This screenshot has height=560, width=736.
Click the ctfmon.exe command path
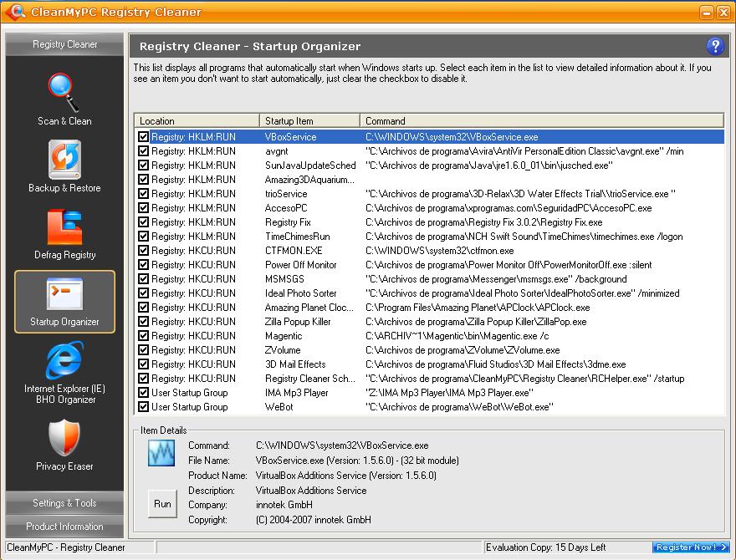coord(440,251)
